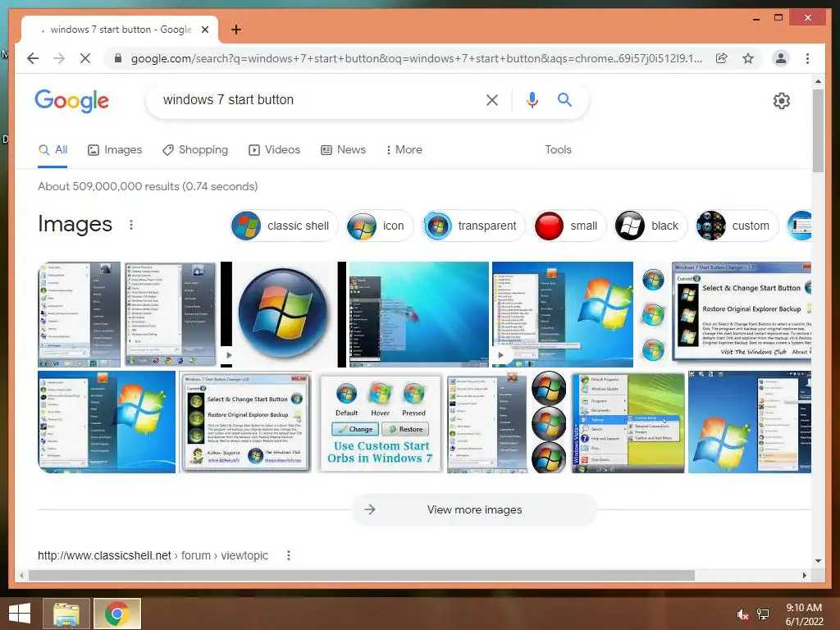Stop loading the page
The image size is (840, 630).
pyautogui.click(x=85, y=58)
